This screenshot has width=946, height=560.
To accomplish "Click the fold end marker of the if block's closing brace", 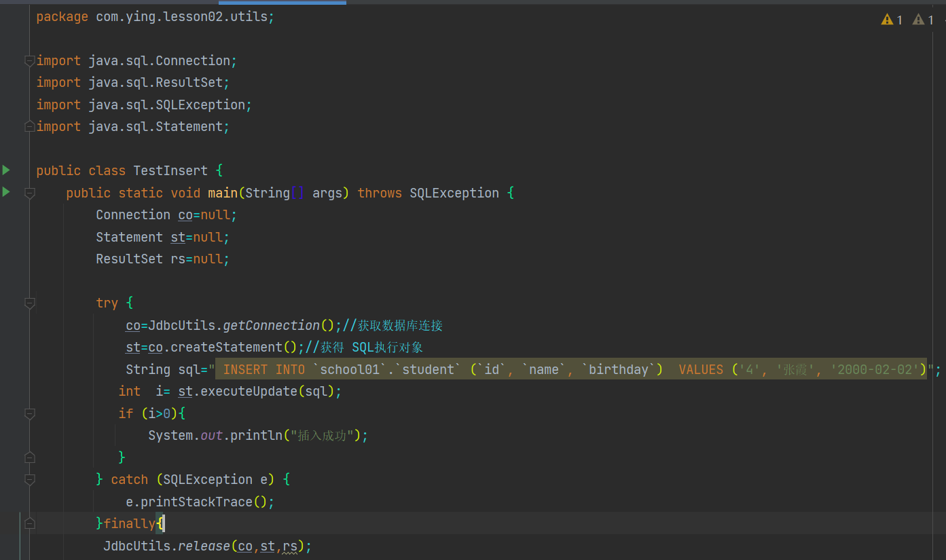I will click(x=29, y=457).
